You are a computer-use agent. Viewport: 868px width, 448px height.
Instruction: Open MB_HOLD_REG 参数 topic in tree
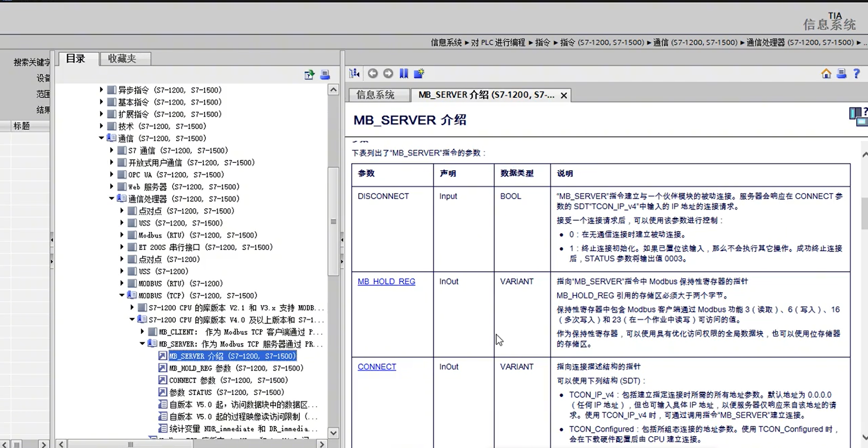(x=236, y=368)
